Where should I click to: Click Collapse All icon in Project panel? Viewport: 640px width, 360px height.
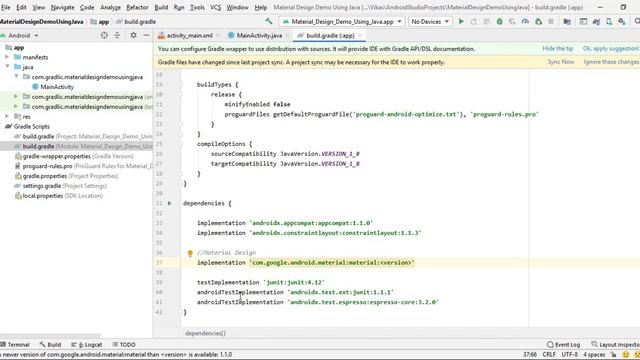117,36
